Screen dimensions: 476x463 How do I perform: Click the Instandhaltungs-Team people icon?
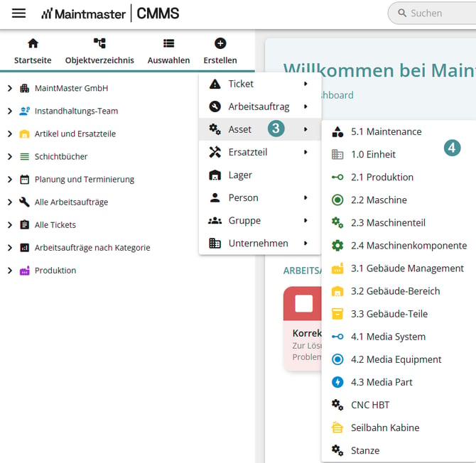click(x=25, y=111)
